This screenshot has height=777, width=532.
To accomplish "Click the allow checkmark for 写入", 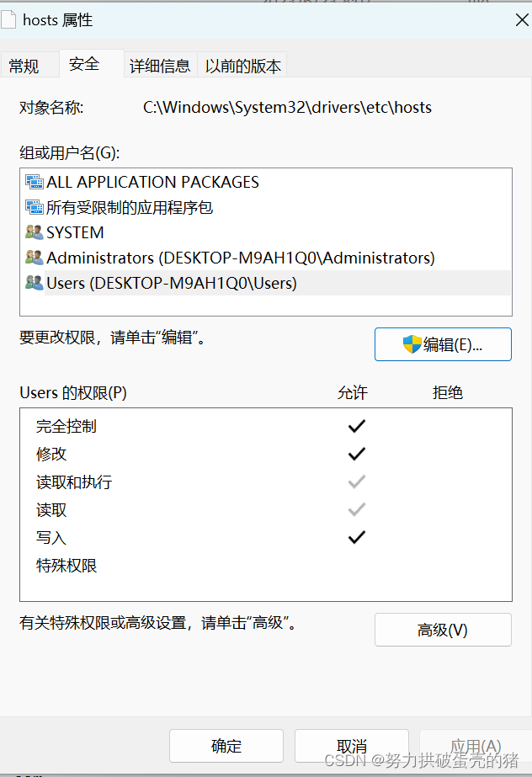I will pos(357,537).
